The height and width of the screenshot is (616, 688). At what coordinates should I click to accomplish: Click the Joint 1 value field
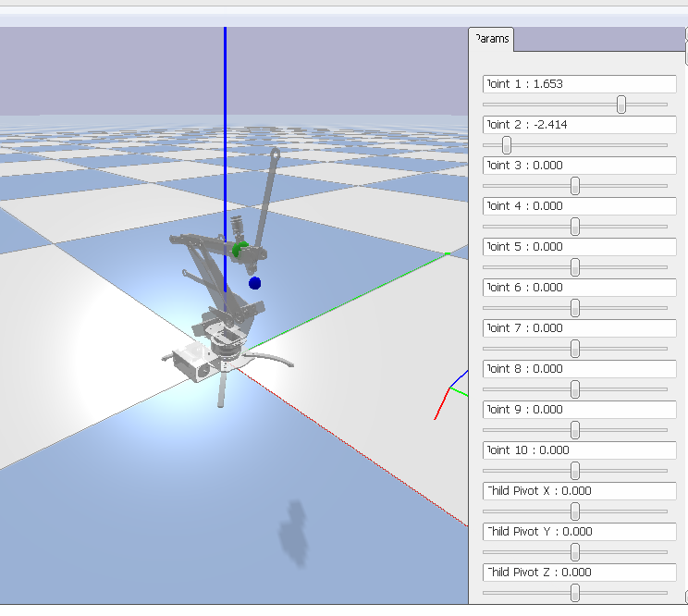click(x=579, y=84)
